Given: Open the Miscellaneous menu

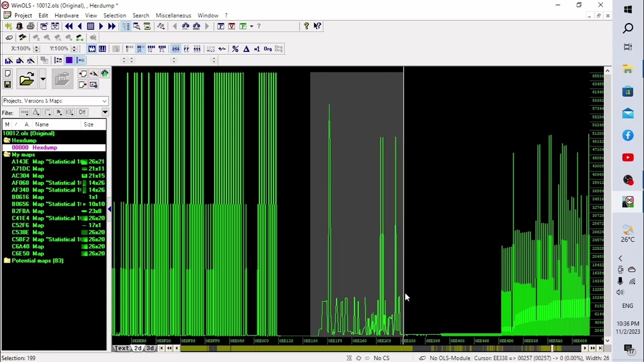Looking at the screenshot, I should [x=173, y=16].
